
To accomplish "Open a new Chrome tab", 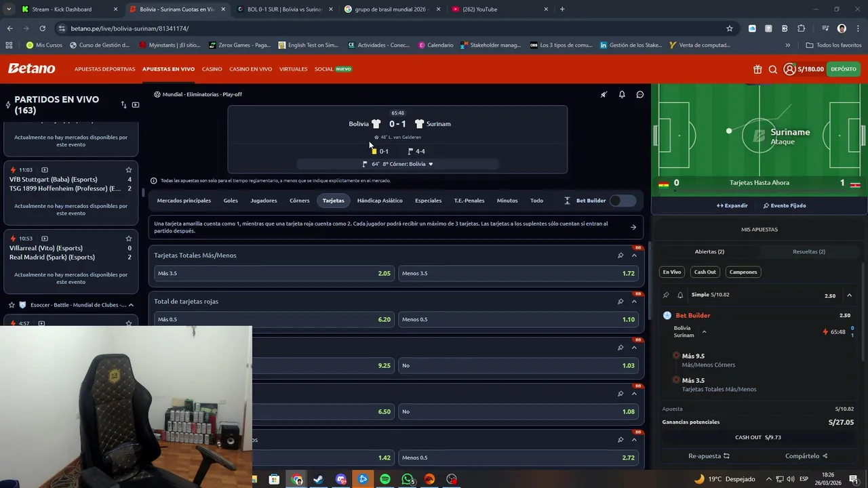I will [562, 9].
